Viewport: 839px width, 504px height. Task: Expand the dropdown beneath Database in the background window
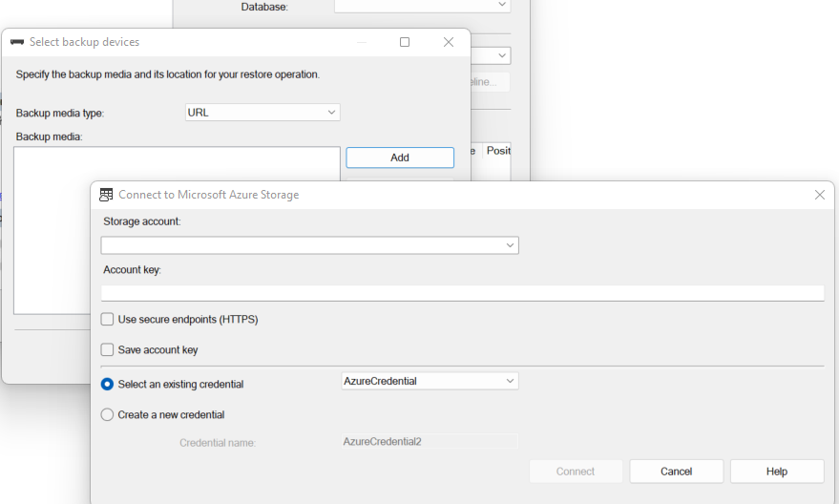coord(491,55)
